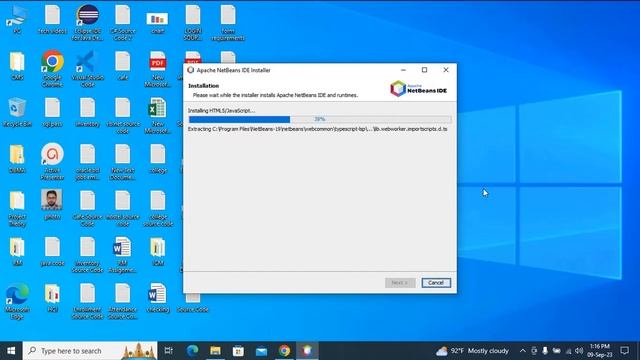Open File Explorer from the taskbar
This screenshot has height=360, width=640.
pyautogui.click(x=215, y=351)
